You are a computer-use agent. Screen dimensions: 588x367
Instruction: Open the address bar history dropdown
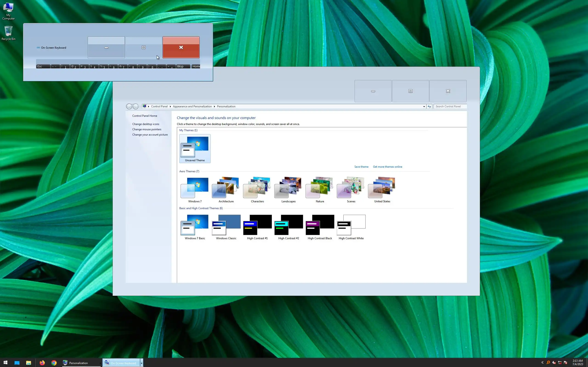(x=424, y=106)
